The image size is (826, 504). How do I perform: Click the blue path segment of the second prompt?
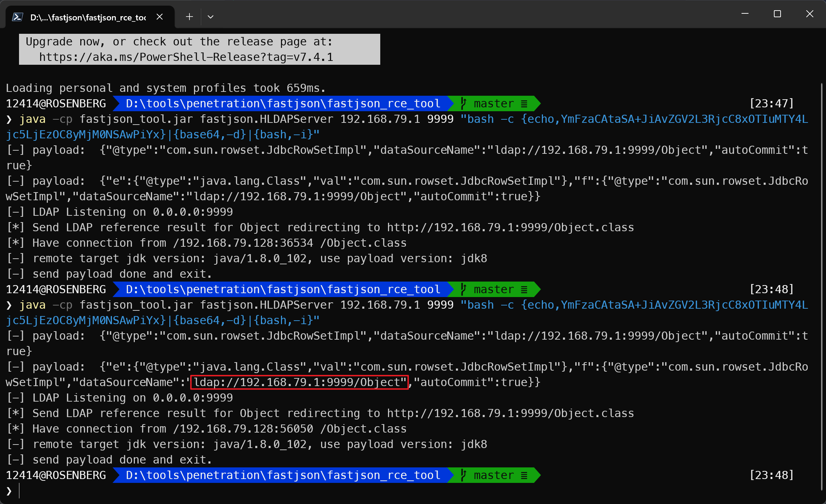[283, 289]
